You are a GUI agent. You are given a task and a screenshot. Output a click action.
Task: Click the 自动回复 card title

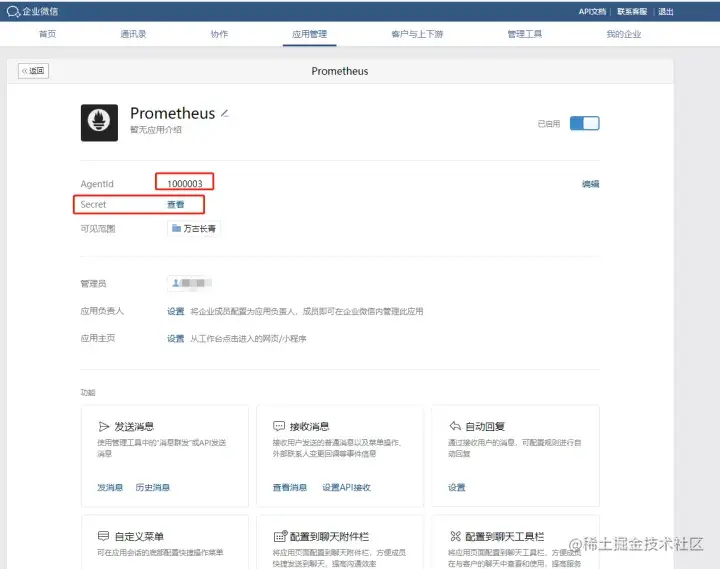(x=485, y=427)
